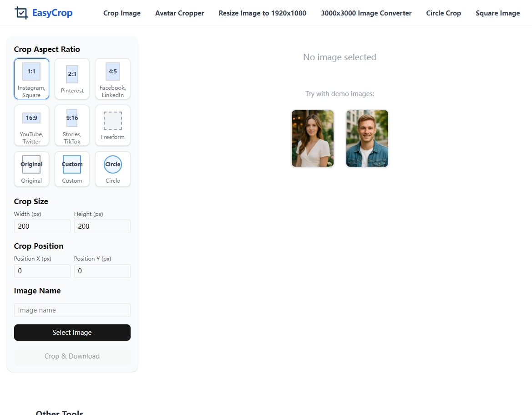Load the woman demo image thumbnail
Screen dimensions: 532x415
pyautogui.click(x=313, y=138)
